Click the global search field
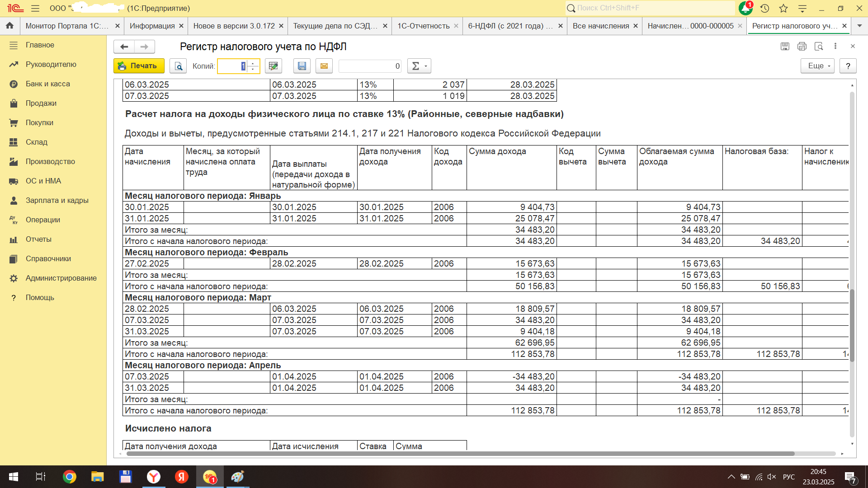Screen dimensions: 868x488 coord(651,8)
